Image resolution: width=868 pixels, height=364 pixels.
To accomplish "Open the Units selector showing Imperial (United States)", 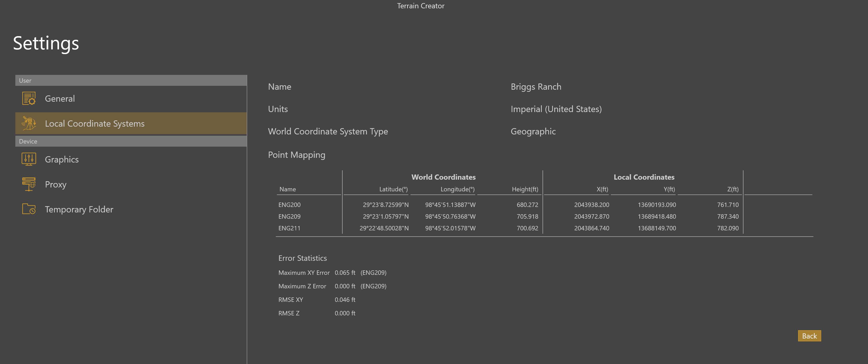I will coord(556,109).
